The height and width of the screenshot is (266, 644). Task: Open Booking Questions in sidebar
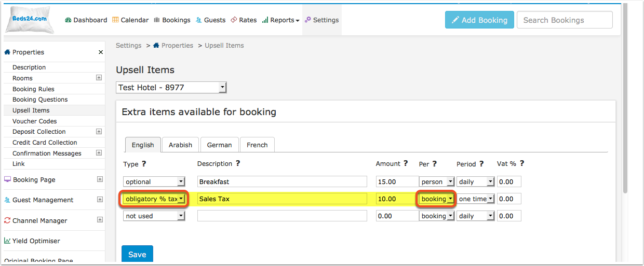click(x=40, y=100)
